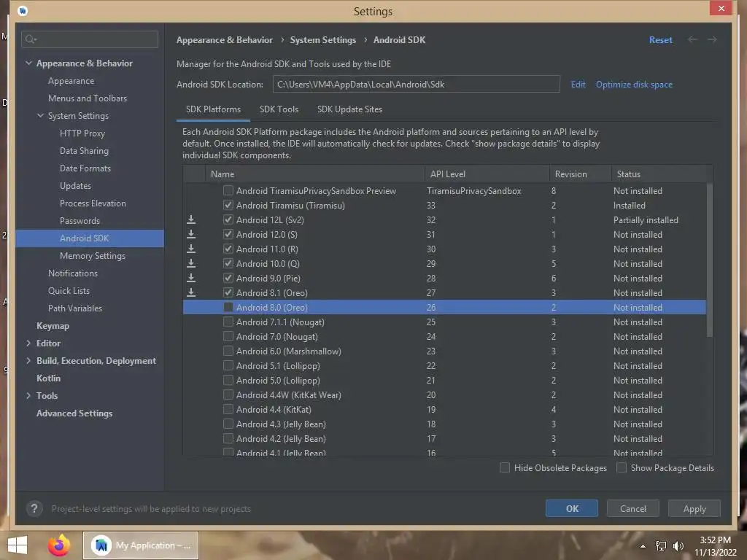Open HTTP Proxy settings
Viewport: 747px width, 560px height.
coord(82,133)
